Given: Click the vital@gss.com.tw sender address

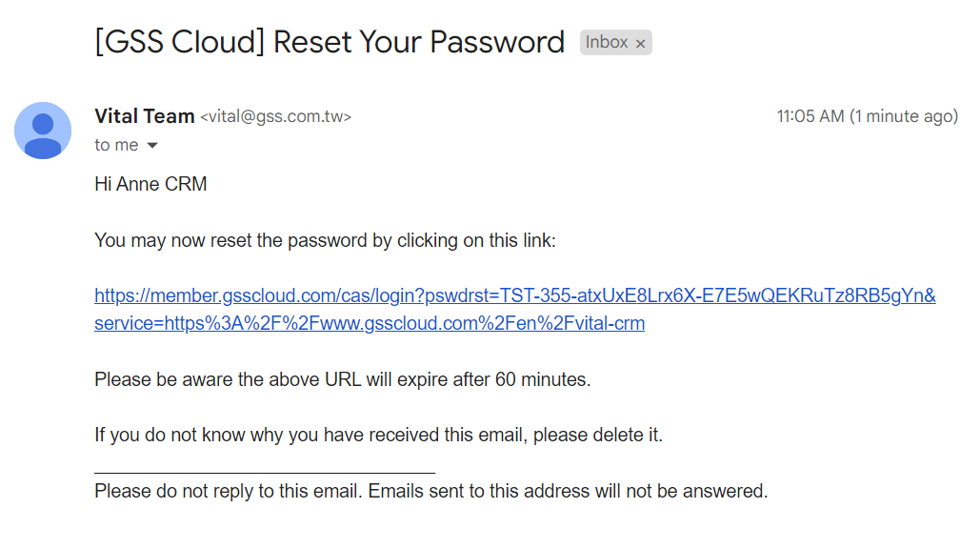Looking at the screenshot, I should click(x=275, y=117).
